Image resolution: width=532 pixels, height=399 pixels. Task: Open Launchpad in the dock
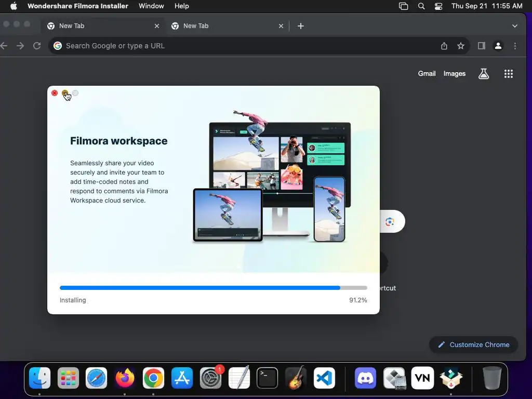pos(68,378)
